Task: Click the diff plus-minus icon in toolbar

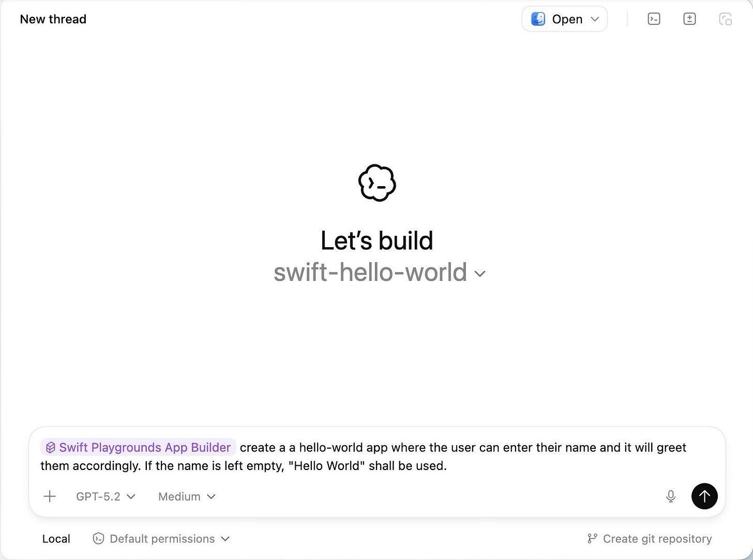Action: 689,19
